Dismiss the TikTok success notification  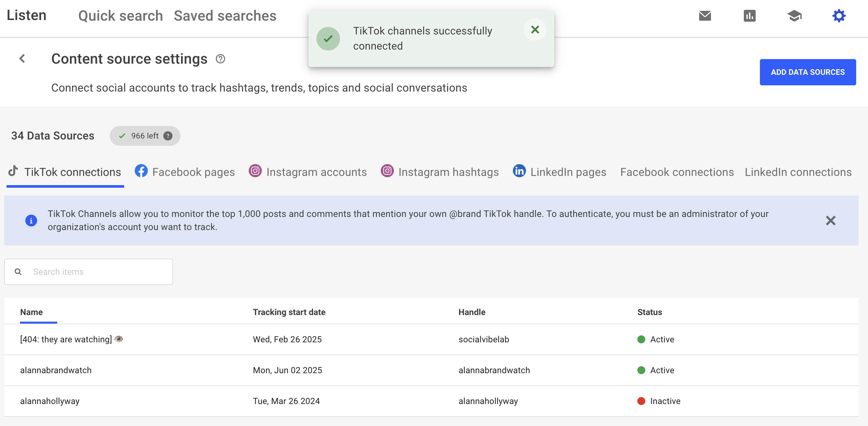[x=535, y=30]
